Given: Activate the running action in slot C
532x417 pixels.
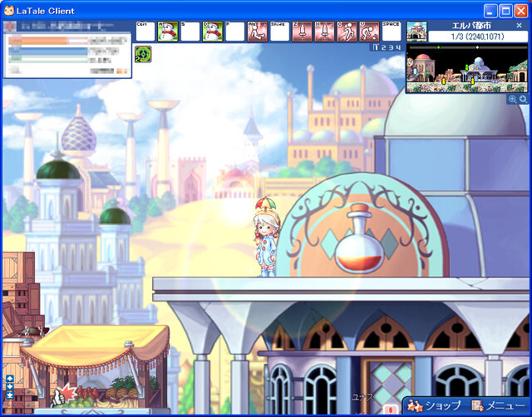Looking at the screenshot, I should (x=347, y=32).
